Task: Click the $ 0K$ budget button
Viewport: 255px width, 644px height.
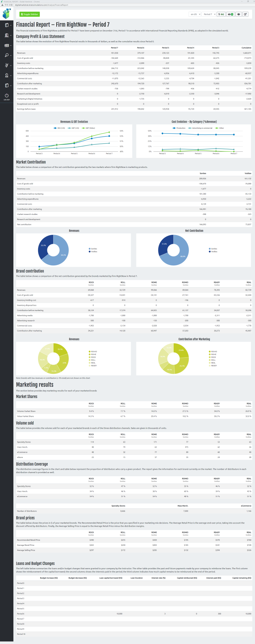Action: (x=221, y=14)
